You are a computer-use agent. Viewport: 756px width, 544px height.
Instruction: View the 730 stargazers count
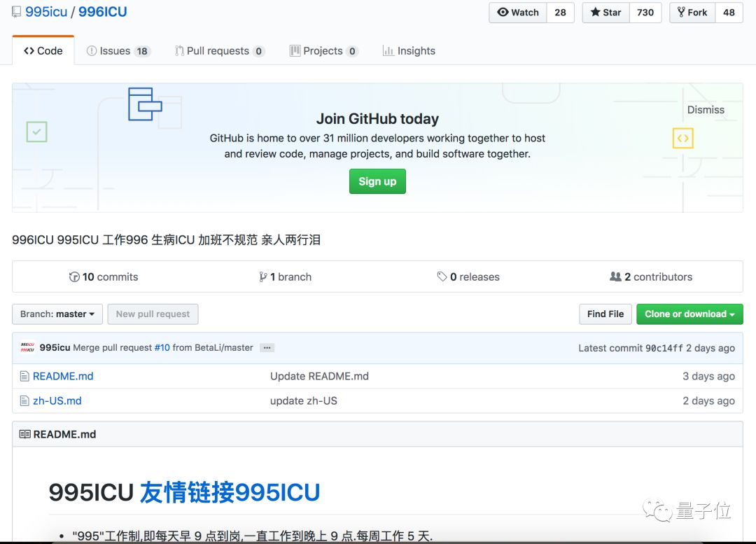pyautogui.click(x=645, y=13)
